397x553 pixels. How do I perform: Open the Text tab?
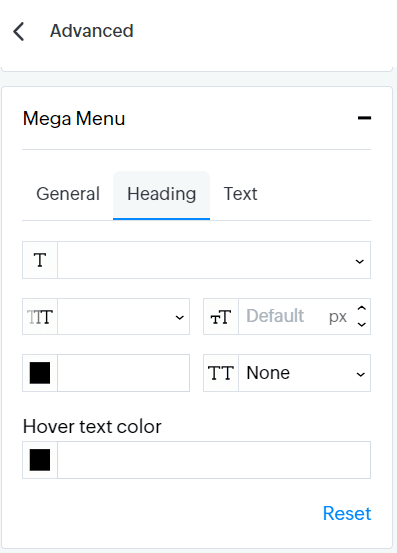pos(240,194)
